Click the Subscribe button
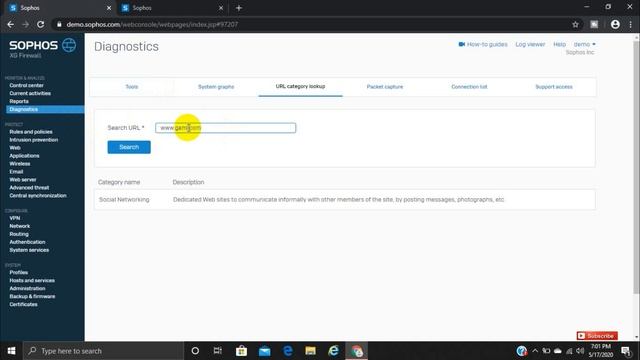This screenshot has width=640, height=360. pos(597,336)
